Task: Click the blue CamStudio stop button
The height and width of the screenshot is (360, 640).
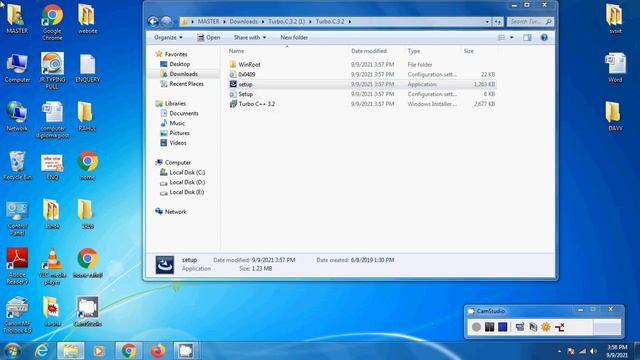Action: [502, 327]
